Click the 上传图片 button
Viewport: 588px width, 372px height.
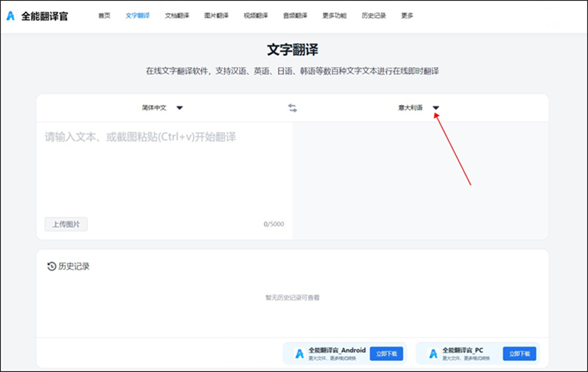click(x=66, y=225)
